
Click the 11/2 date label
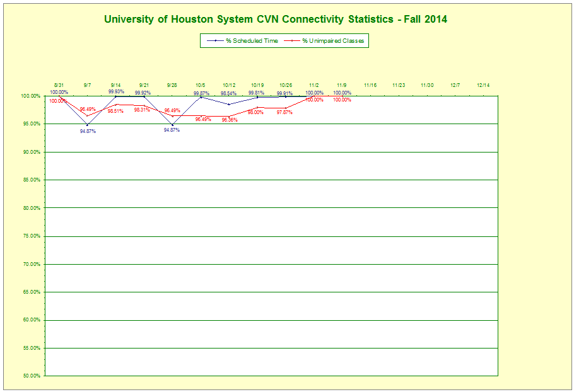[314, 85]
